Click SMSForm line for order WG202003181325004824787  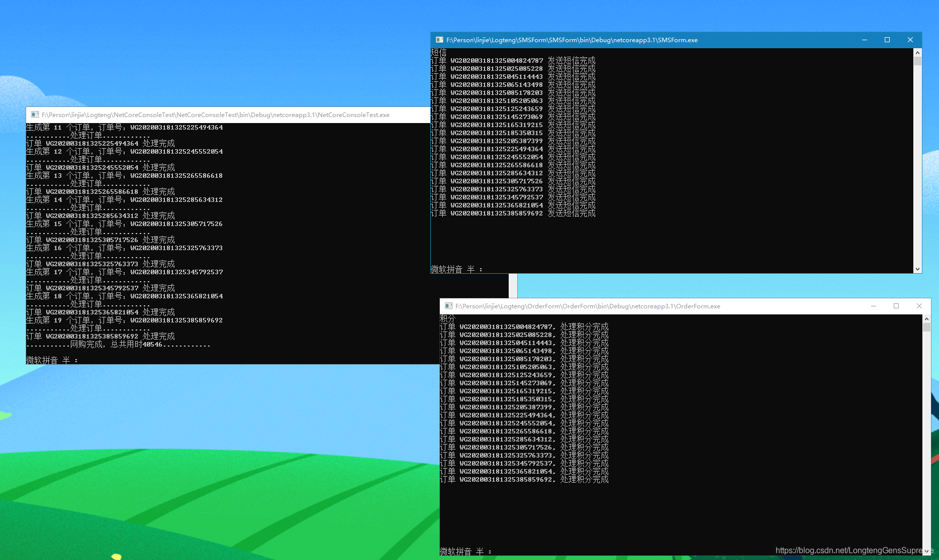513,61
